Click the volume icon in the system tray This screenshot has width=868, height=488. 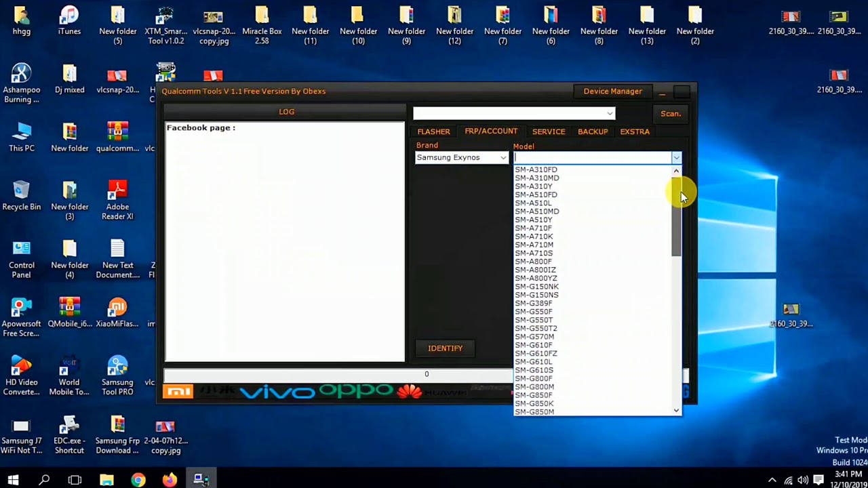click(803, 481)
